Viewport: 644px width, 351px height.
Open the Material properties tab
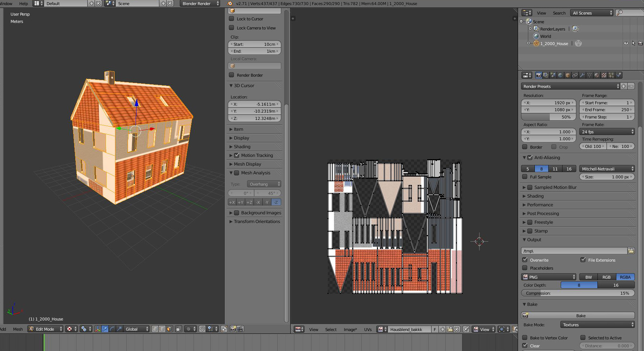tap(597, 75)
